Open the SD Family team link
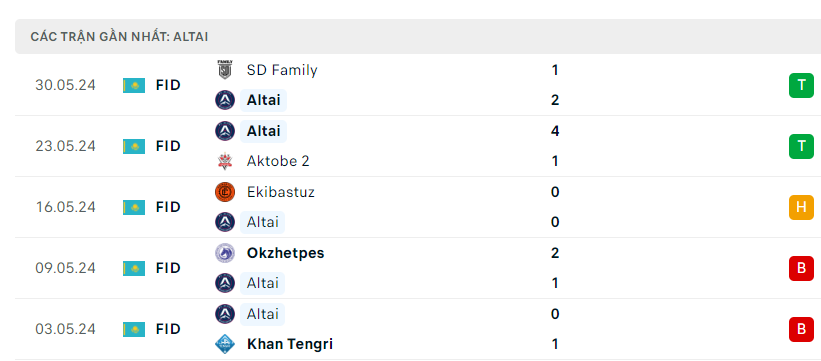The height and width of the screenshot is (361, 821). tap(282, 70)
